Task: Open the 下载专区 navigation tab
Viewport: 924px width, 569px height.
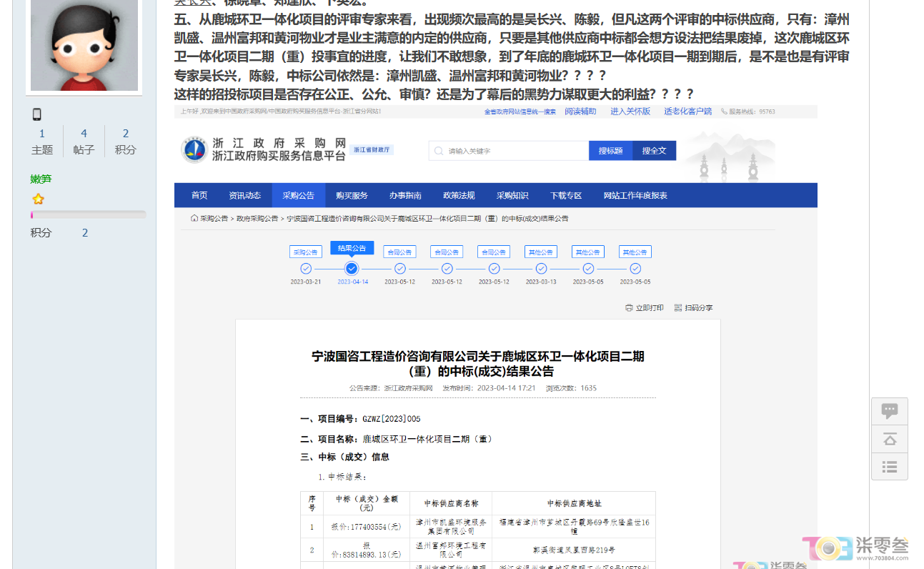Action: click(x=566, y=195)
